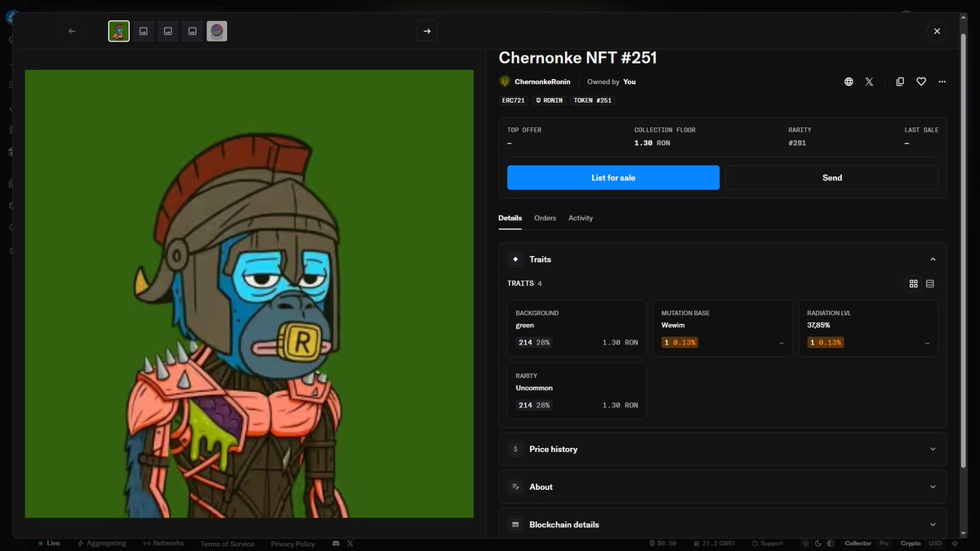The width and height of the screenshot is (980, 551).
Task: Select the third placeholder thumbnail
Action: pyautogui.click(x=168, y=31)
